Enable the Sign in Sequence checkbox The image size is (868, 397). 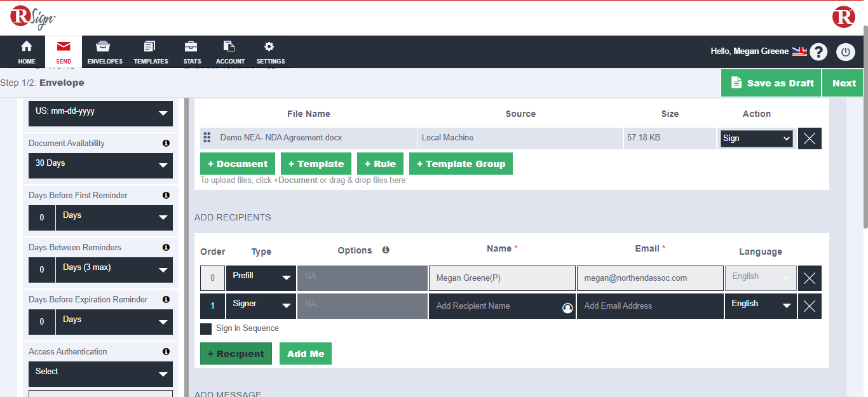click(x=206, y=329)
